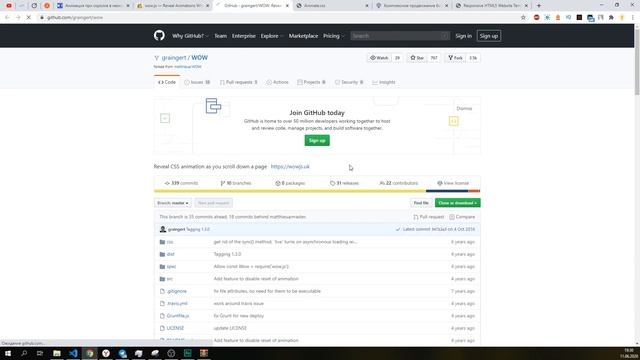Open the Enterprise menu item
640x360 pixels.
point(244,36)
